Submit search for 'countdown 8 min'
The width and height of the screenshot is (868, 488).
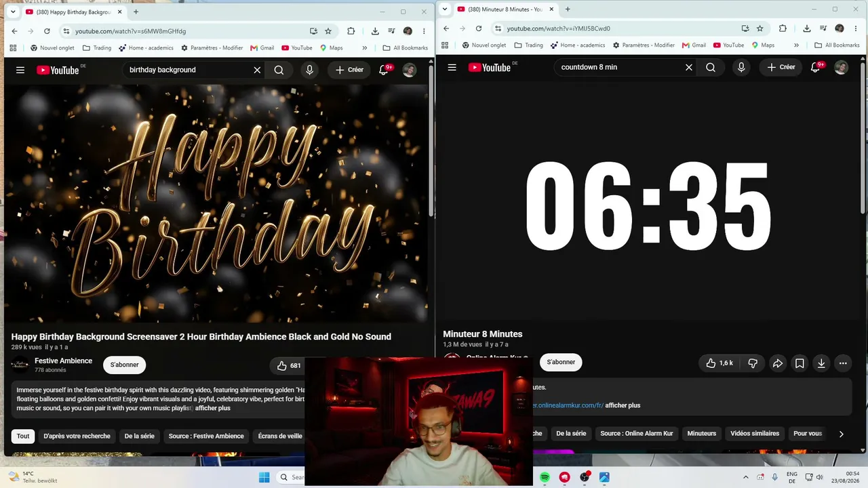pos(711,67)
